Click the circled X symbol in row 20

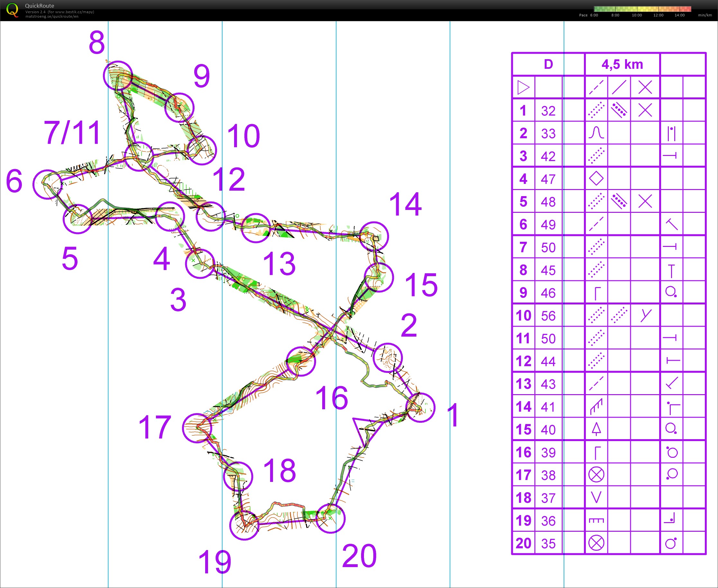(596, 543)
